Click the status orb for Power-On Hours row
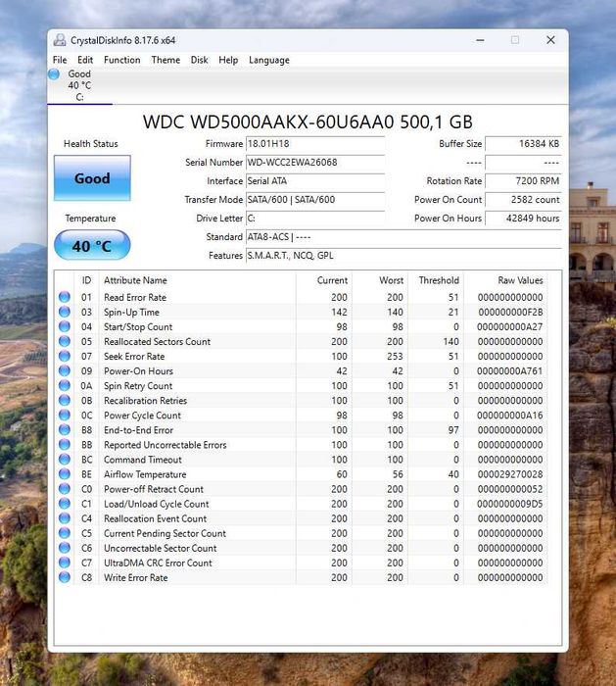Screen dimensions: 616x686 [x=65, y=370]
